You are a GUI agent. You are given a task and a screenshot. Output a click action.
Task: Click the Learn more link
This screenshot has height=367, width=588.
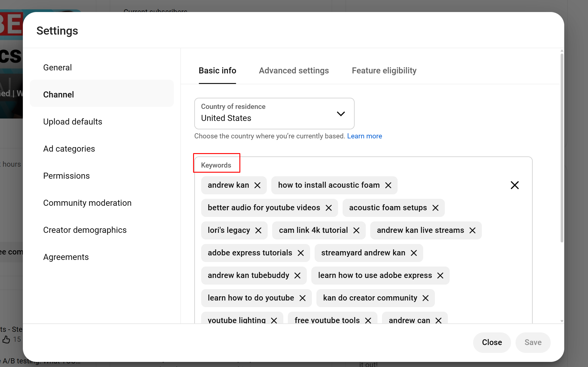pyautogui.click(x=364, y=136)
